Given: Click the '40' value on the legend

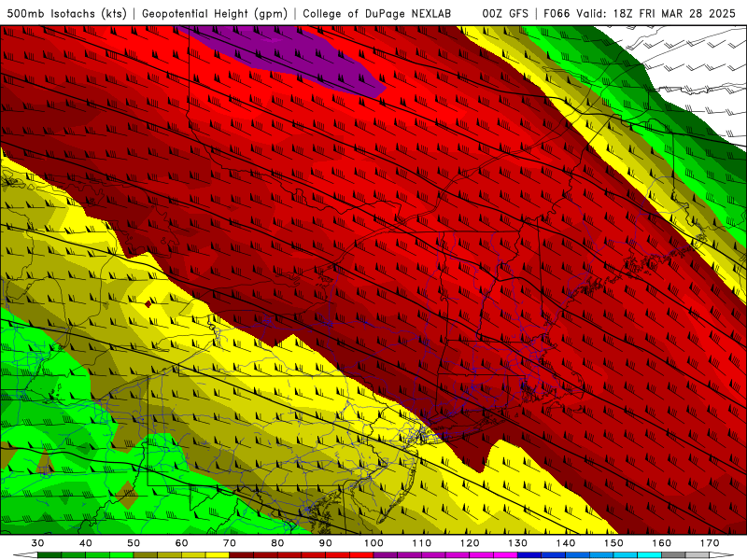Looking at the screenshot, I should (x=86, y=543).
